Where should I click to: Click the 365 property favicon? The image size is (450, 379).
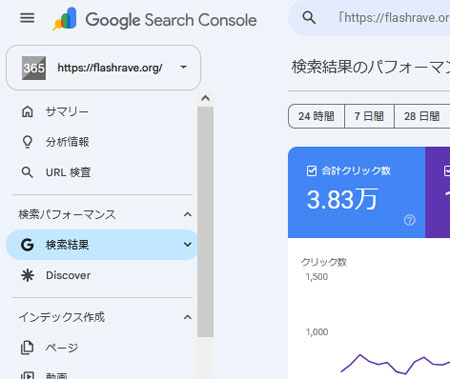(34, 68)
